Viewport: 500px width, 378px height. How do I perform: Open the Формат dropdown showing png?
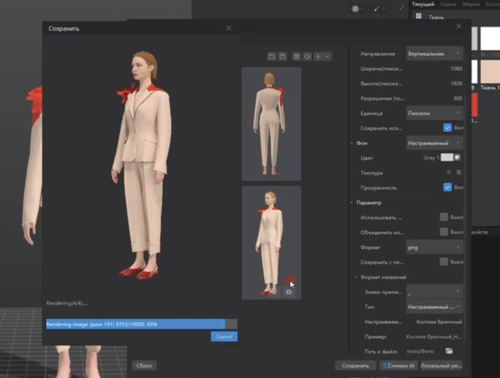pyautogui.click(x=434, y=247)
